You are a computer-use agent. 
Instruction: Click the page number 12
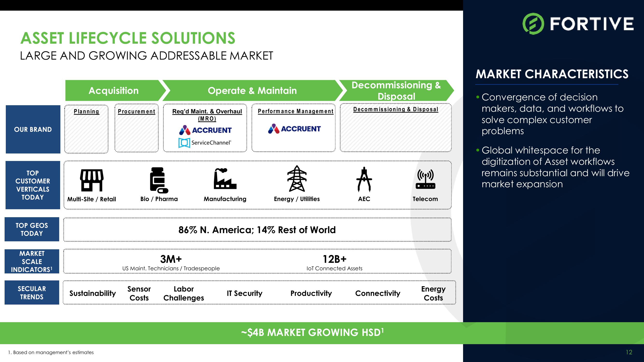629,352
